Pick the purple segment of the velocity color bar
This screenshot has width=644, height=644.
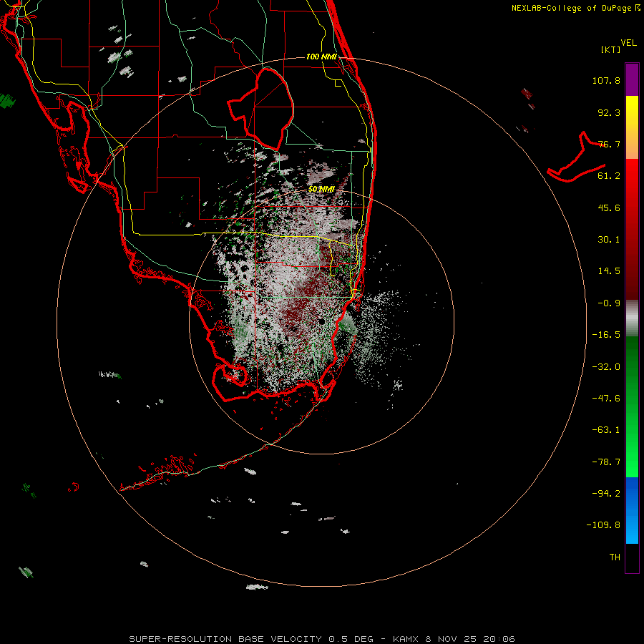632,79
